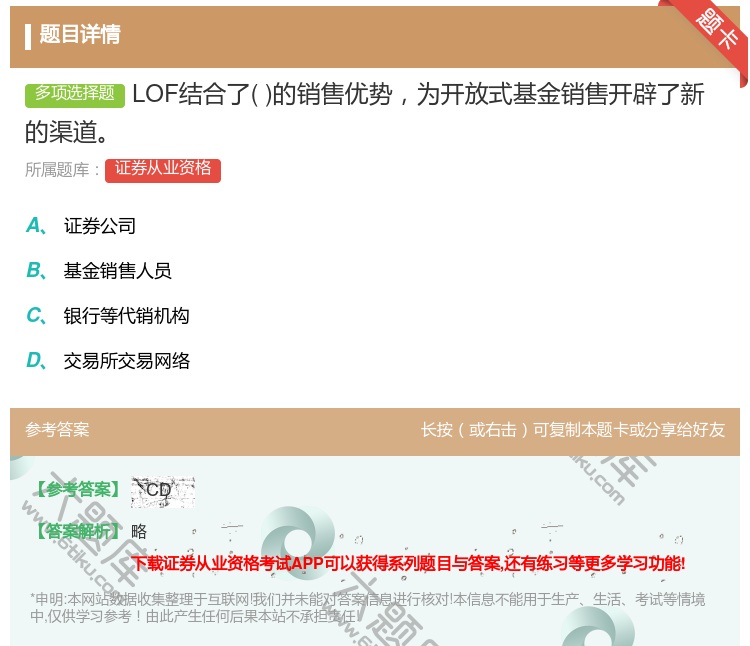
Task: Choose option D 交易所交易网络
Action: pyautogui.click(x=108, y=361)
